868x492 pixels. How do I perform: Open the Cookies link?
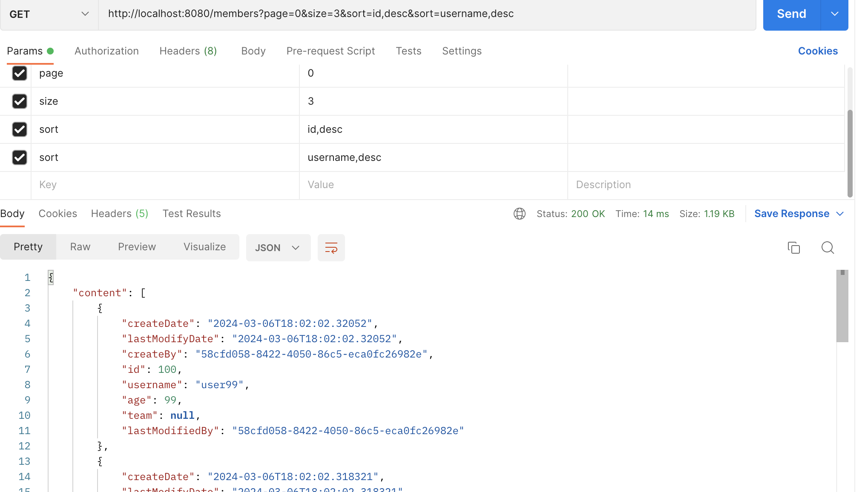[817, 51]
